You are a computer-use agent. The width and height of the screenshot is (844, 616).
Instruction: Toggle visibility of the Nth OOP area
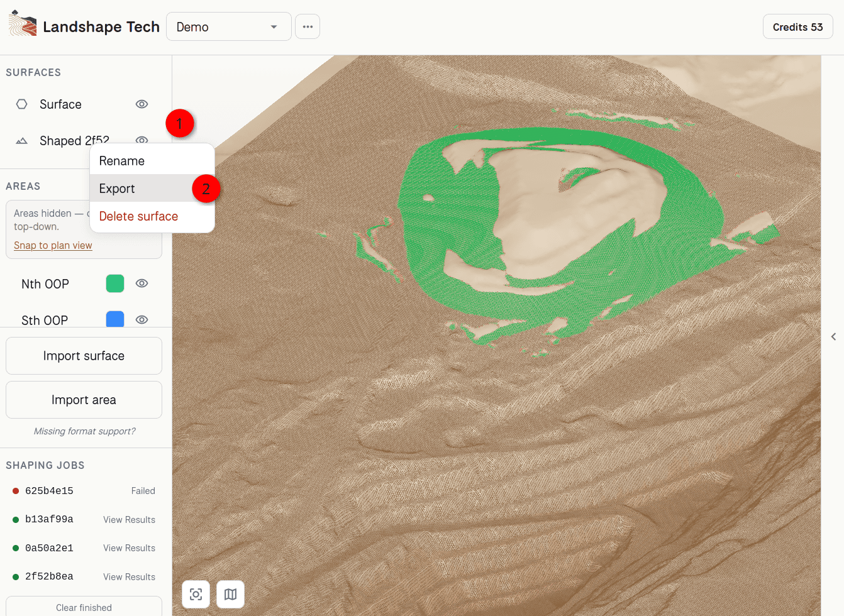pyautogui.click(x=142, y=283)
